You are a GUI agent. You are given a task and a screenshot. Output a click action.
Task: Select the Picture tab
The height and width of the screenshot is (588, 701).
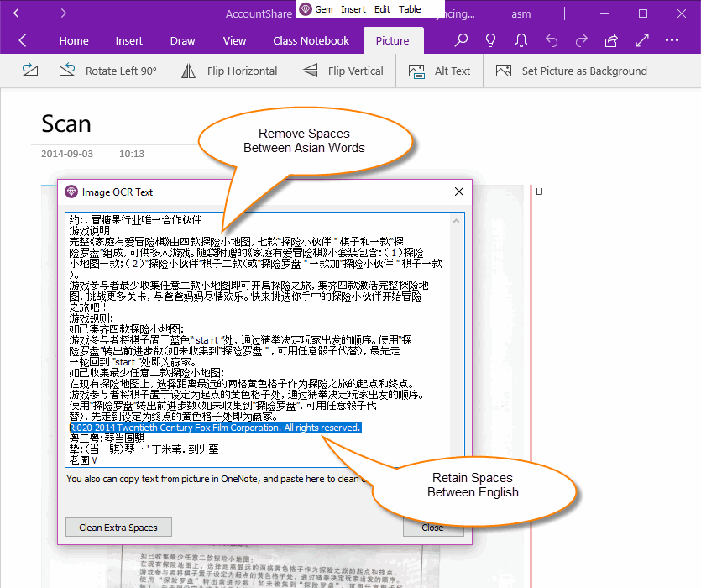[x=393, y=40]
